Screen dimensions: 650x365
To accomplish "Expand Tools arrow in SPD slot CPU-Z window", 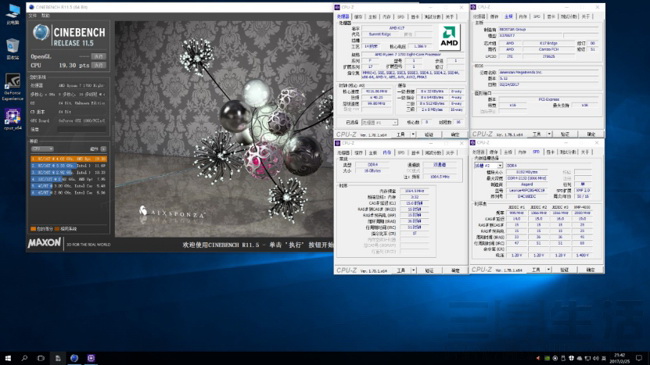I will 548,270.
